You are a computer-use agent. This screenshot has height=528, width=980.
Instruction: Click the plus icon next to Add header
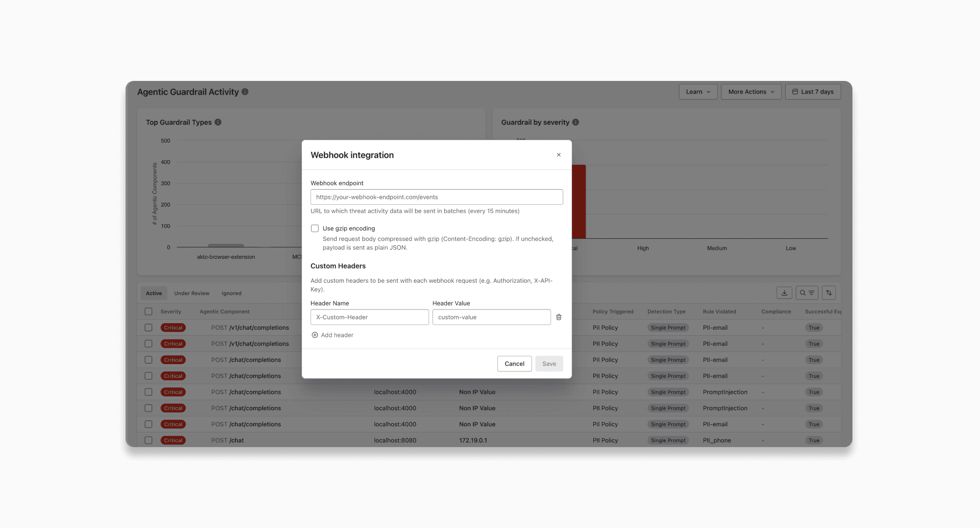(315, 335)
